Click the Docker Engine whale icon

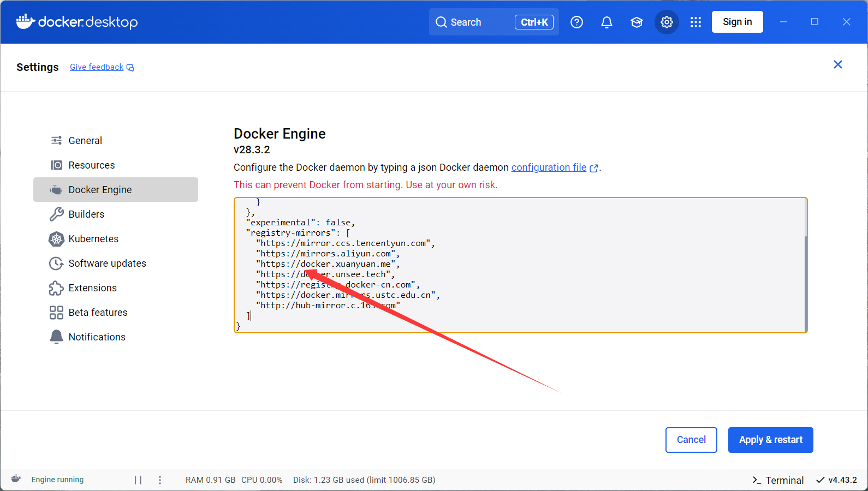(x=56, y=190)
